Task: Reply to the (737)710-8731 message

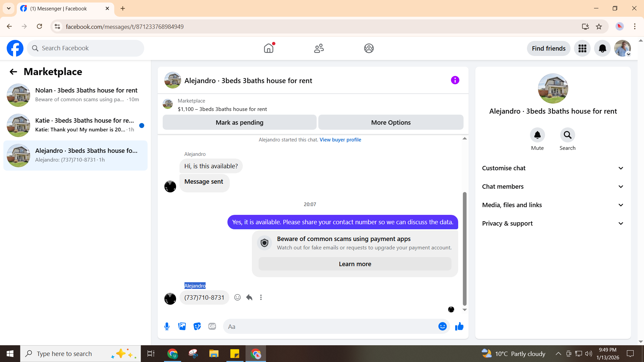Action: (x=249, y=297)
